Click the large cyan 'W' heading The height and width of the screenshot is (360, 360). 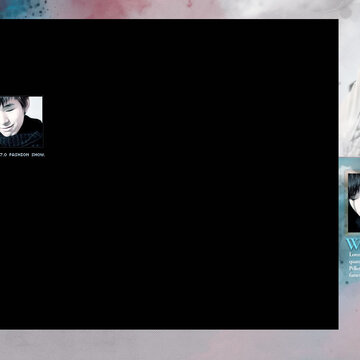point(353,244)
